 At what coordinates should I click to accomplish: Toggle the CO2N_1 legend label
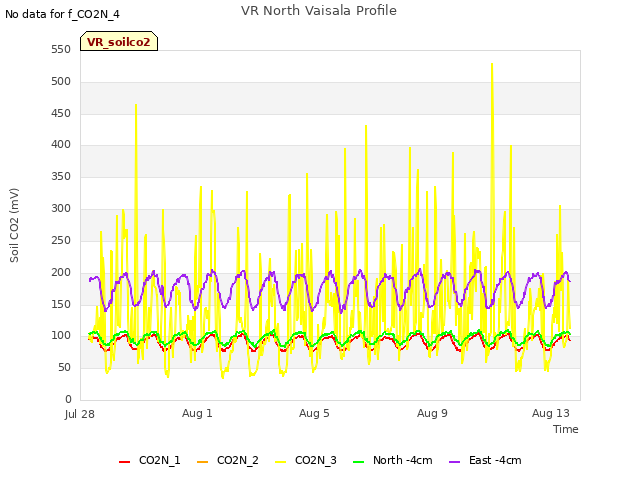pyautogui.click(x=160, y=460)
